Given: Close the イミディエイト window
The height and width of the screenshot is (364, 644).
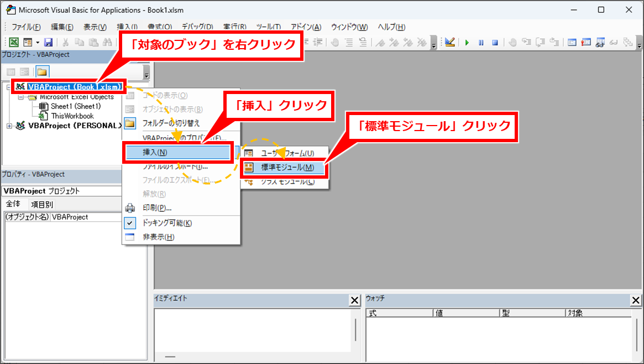Looking at the screenshot, I should pyautogui.click(x=355, y=300).
